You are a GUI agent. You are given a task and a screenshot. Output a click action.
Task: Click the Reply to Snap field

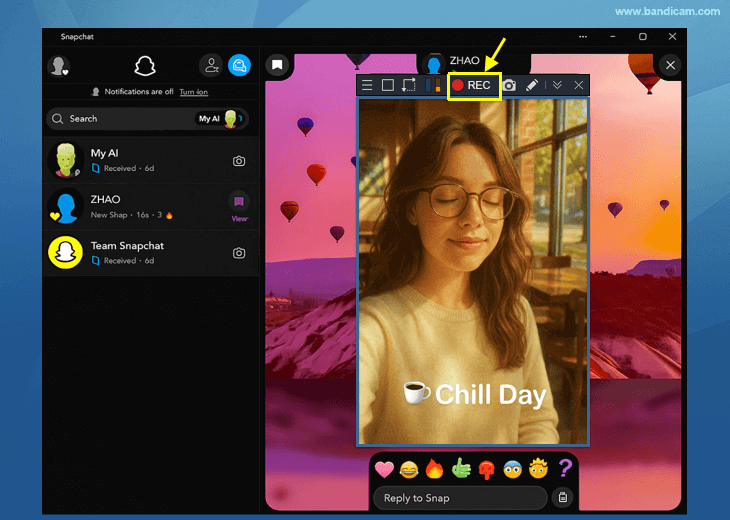[460, 498]
